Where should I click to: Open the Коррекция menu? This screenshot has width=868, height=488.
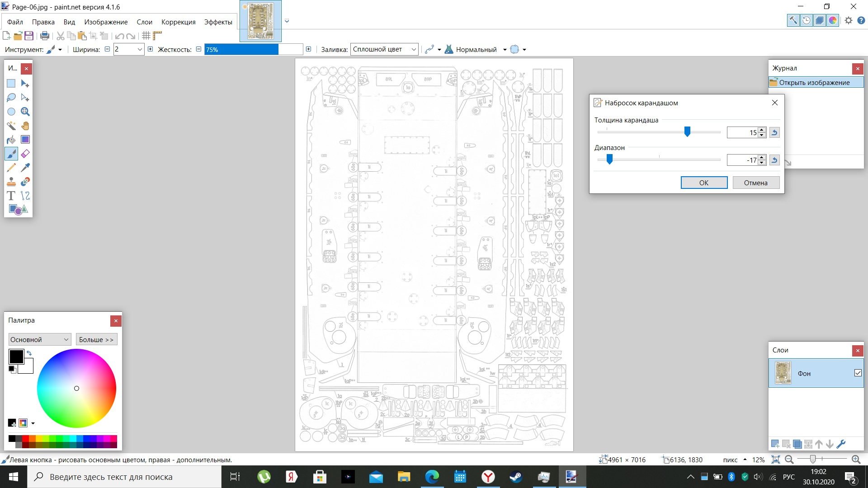pyautogui.click(x=178, y=22)
